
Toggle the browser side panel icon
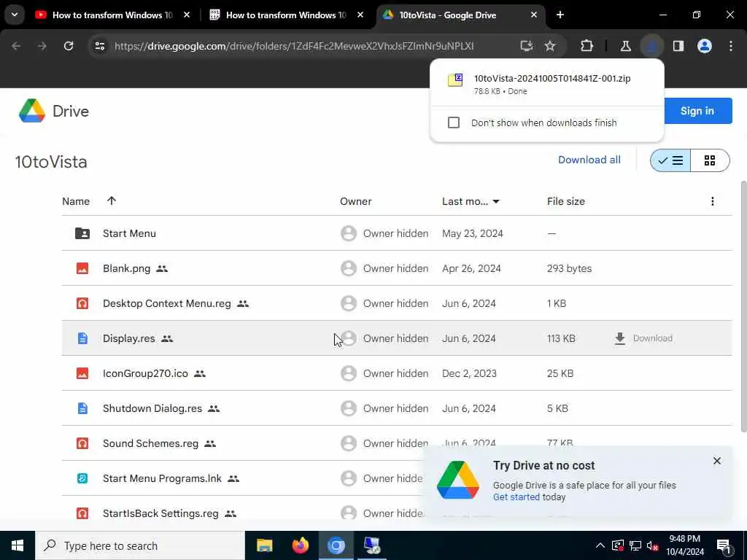[x=678, y=46]
